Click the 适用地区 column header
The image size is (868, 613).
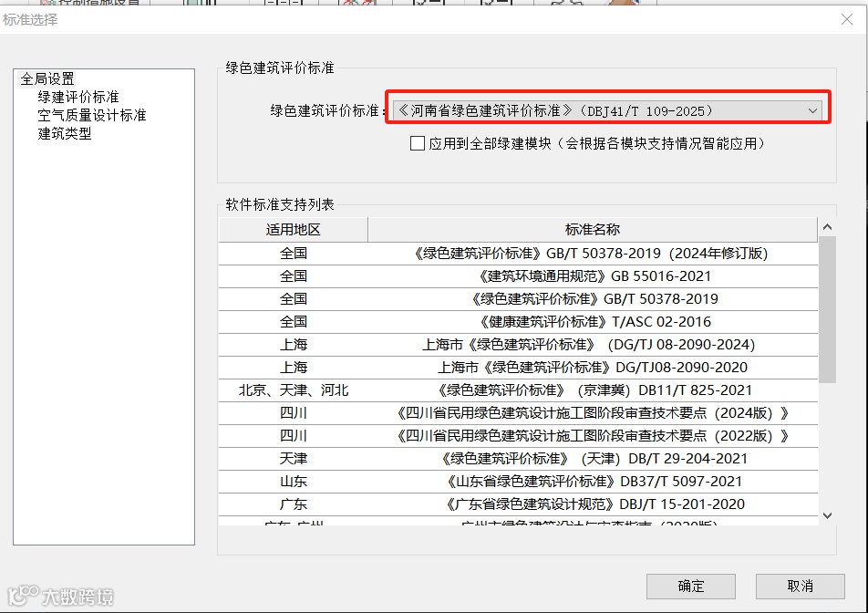[x=292, y=229]
